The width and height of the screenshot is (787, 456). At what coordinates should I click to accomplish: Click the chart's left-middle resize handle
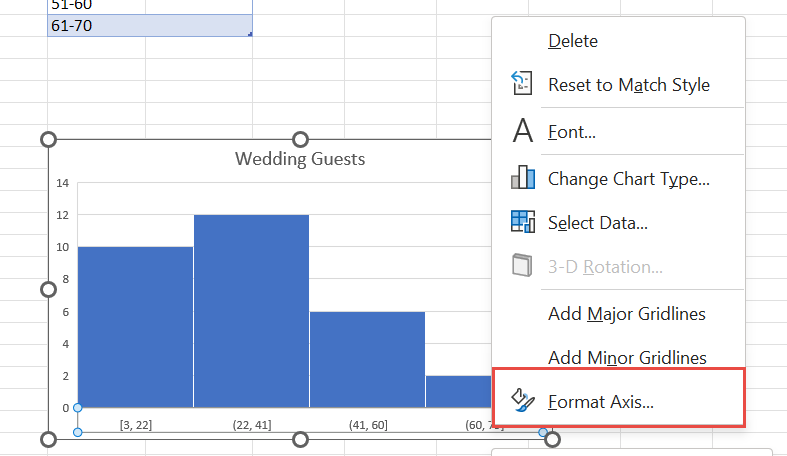coord(48,289)
